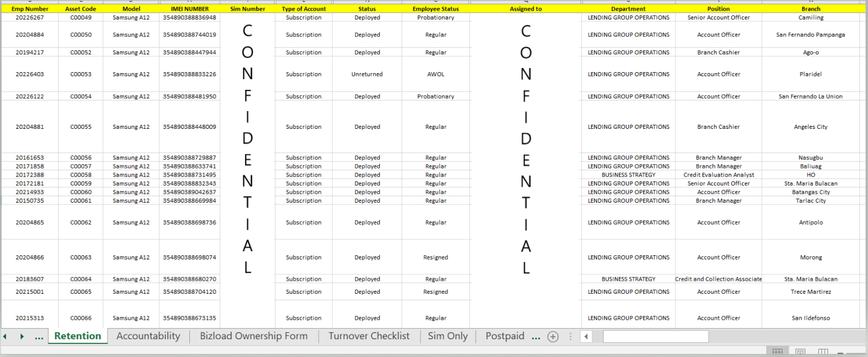Select the 'Morong' branch cell

811,258
